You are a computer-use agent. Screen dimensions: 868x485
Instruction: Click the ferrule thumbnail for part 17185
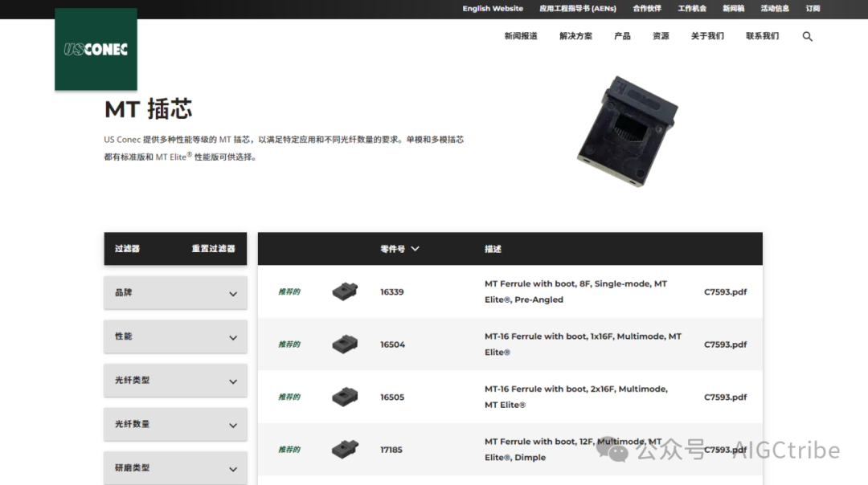[345, 449]
